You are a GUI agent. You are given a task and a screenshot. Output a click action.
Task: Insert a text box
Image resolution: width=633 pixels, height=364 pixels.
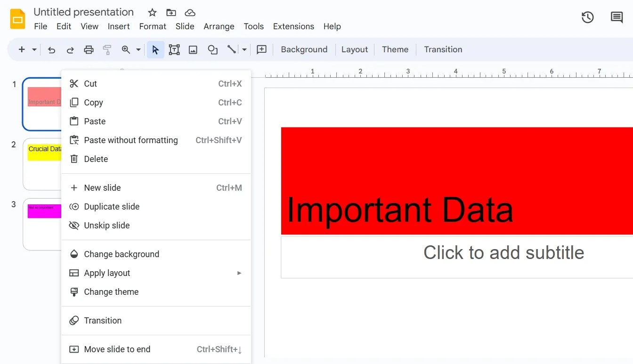[174, 49]
